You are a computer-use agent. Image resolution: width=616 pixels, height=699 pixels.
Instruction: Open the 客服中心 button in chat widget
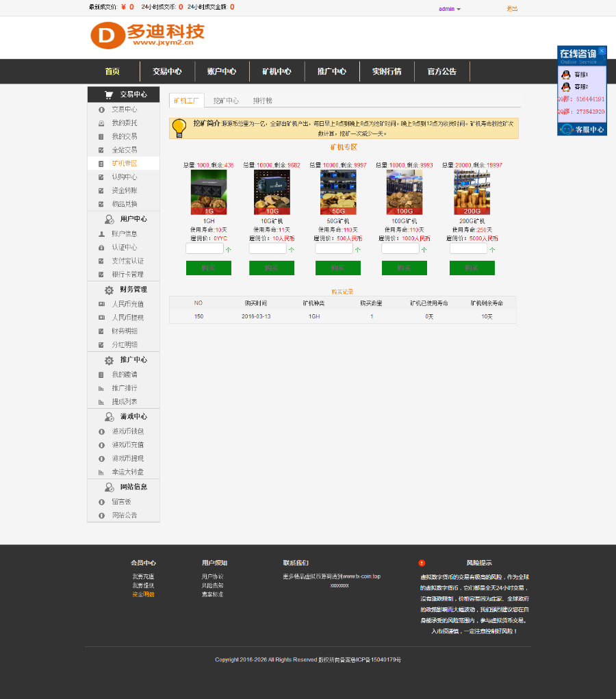(582, 129)
